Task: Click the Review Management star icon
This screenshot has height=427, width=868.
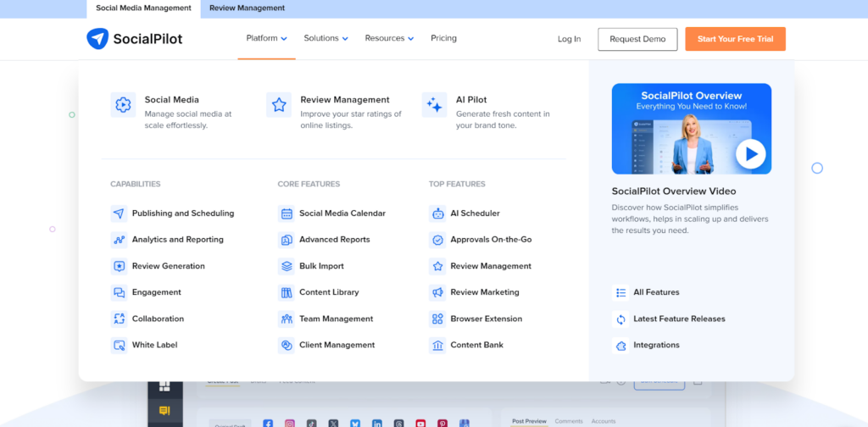Action: pyautogui.click(x=278, y=104)
